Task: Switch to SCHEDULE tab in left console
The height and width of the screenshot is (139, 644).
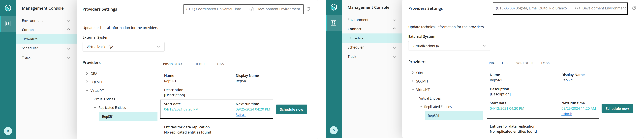Action: tap(199, 64)
